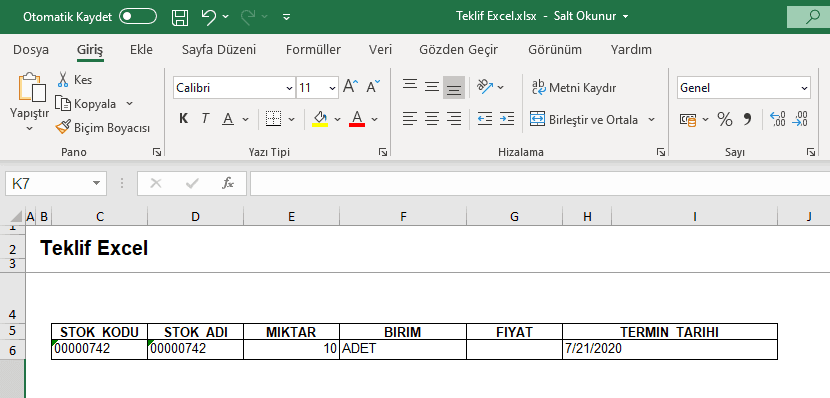The height and width of the screenshot is (398, 830).
Task: Click the Align Right icon
Action: coord(454,119)
